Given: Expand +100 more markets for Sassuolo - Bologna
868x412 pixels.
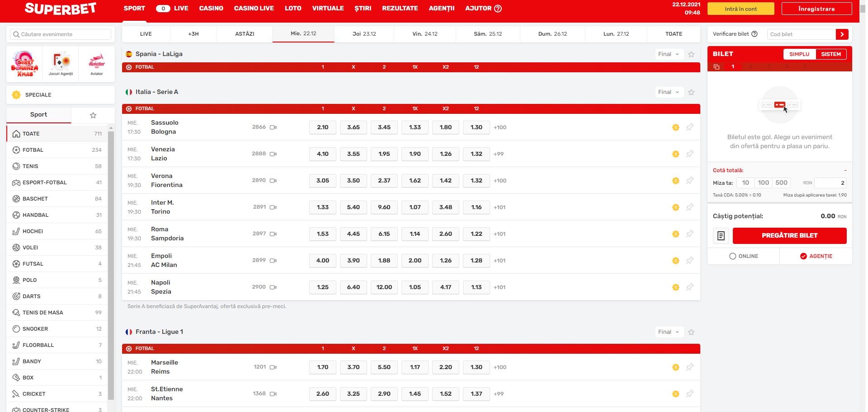Looking at the screenshot, I should pyautogui.click(x=500, y=127).
